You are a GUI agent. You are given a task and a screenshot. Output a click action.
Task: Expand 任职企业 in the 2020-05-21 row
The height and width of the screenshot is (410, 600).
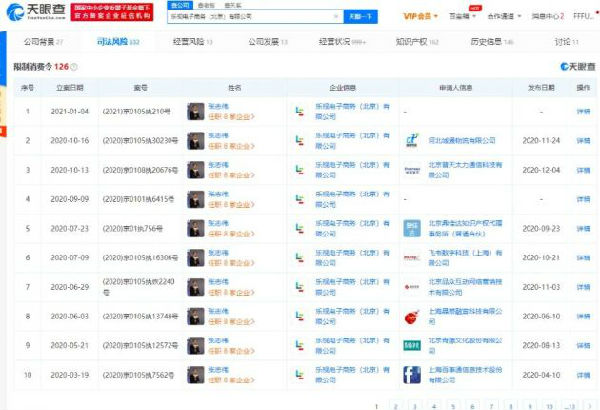231,351
